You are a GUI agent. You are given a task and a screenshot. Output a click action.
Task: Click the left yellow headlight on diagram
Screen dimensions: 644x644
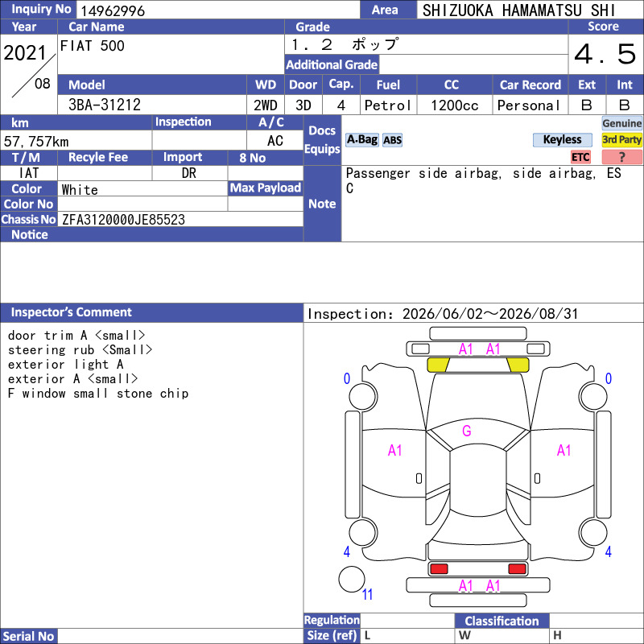[x=438, y=365]
